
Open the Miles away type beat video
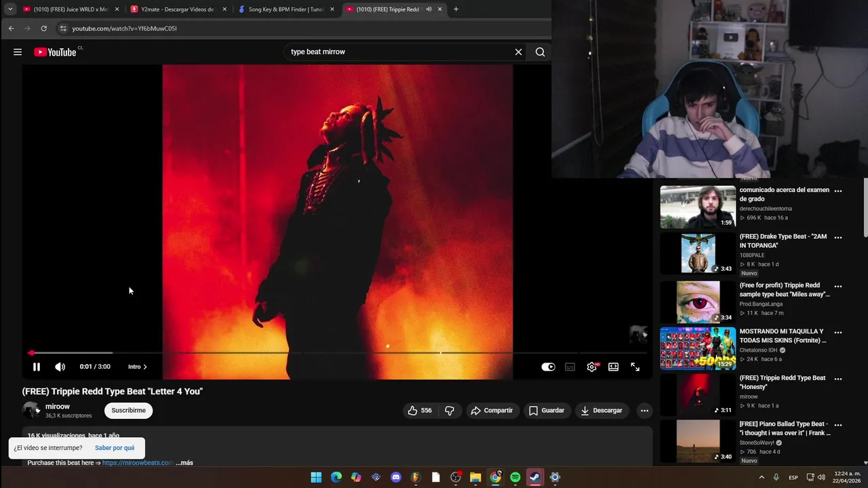pos(785,289)
